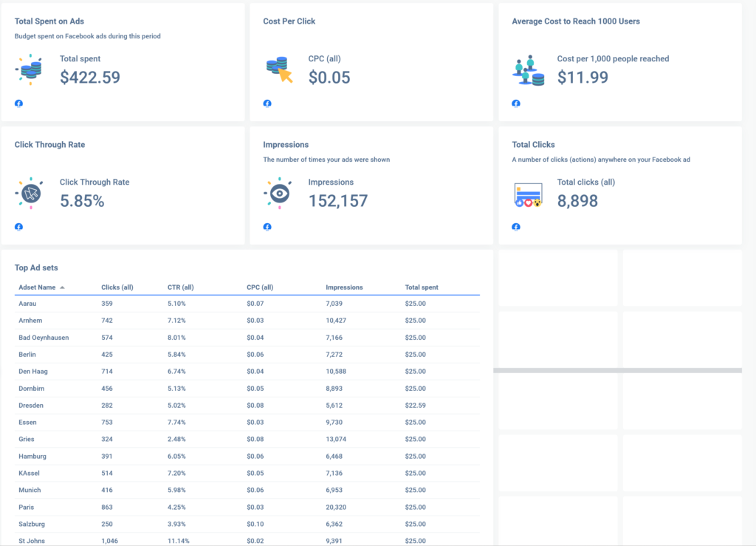Click the Total clicks reactions icon
The image size is (756, 546).
pyautogui.click(x=528, y=195)
